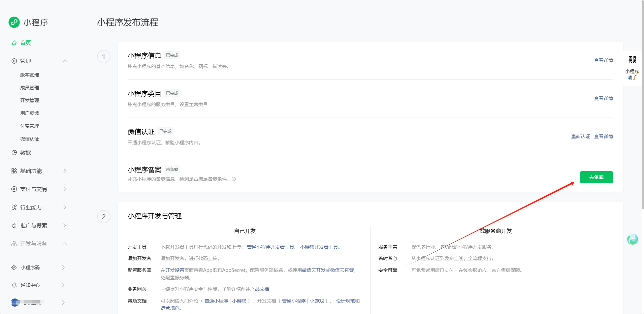The height and width of the screenshot is (314, 644).
Task: Click the 推广与搜索 flame icon
Action: [x=14, y=225]
